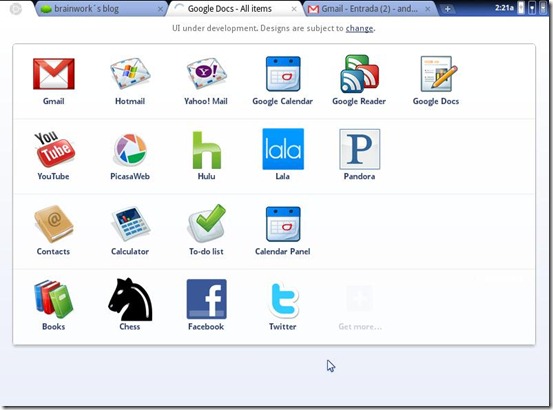Open the Gmail app icon

tap(54, 74)
